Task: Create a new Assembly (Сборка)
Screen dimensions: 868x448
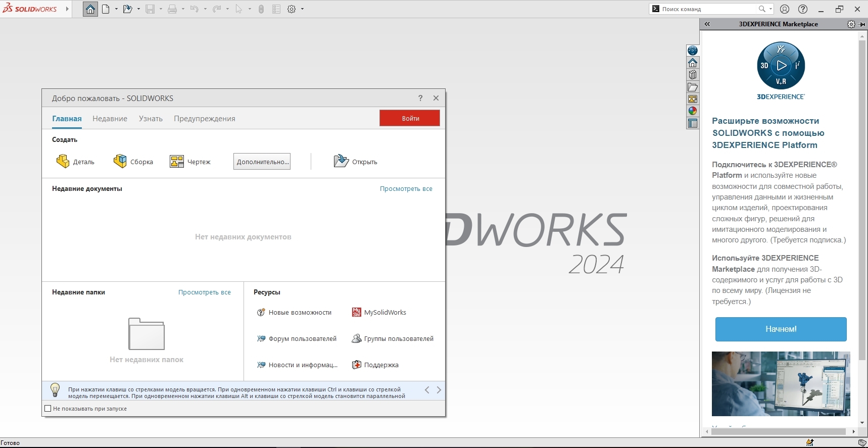Action: coord(133,162)
